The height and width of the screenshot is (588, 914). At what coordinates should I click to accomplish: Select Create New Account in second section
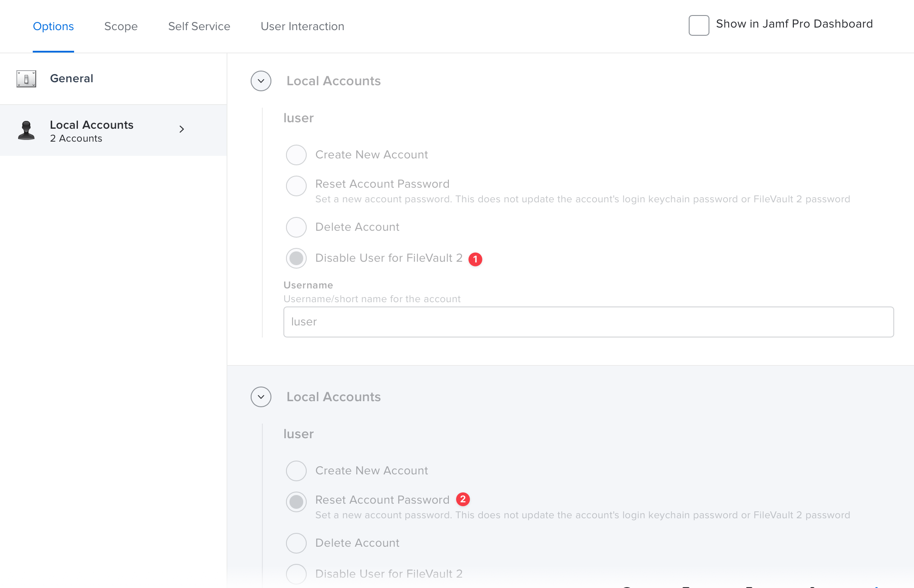point(296,471)
